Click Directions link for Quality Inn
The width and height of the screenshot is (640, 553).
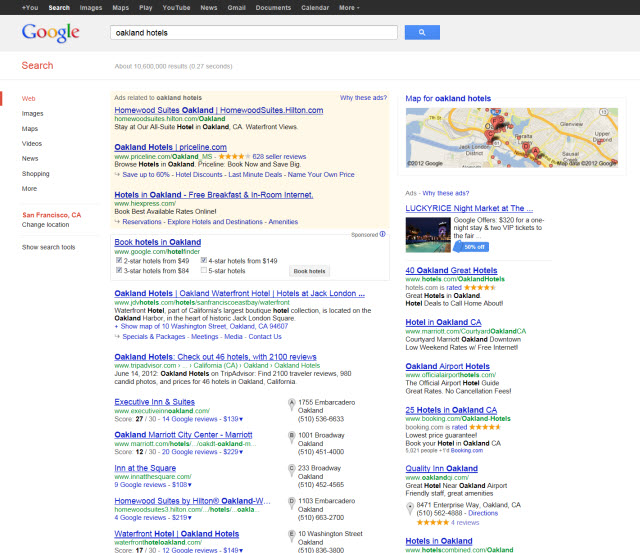483,513
